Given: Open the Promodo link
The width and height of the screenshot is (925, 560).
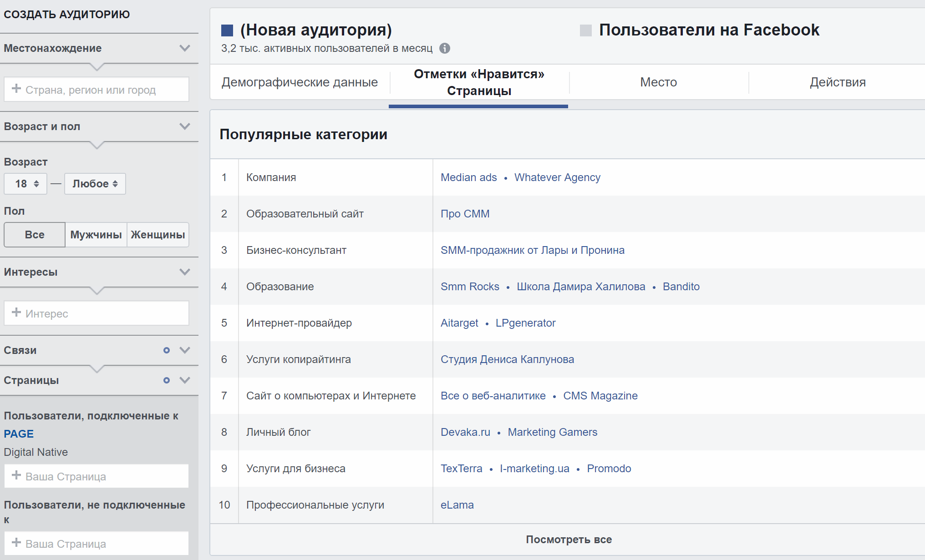Looking at the screenshot, I should point(609,469).
